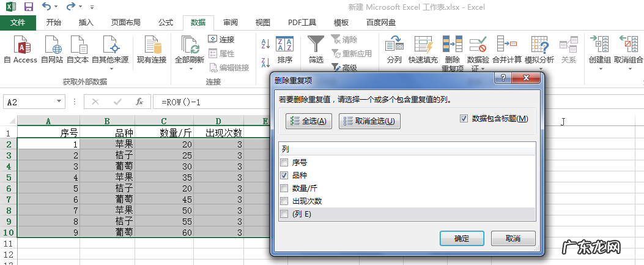The width and height of the screenshot is (644, 265).
Task: Open Data Validation (数据验证) dropdown
Action: (483, 69)
